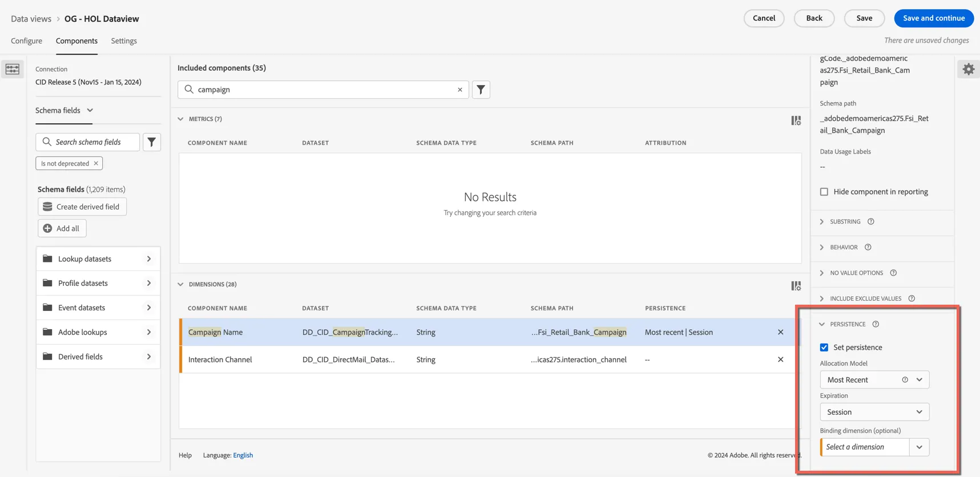Remove the Is not deprecated filter tag
Image resolution: width=980 pixels, height=477 pixels.
[x=96, y=163]
